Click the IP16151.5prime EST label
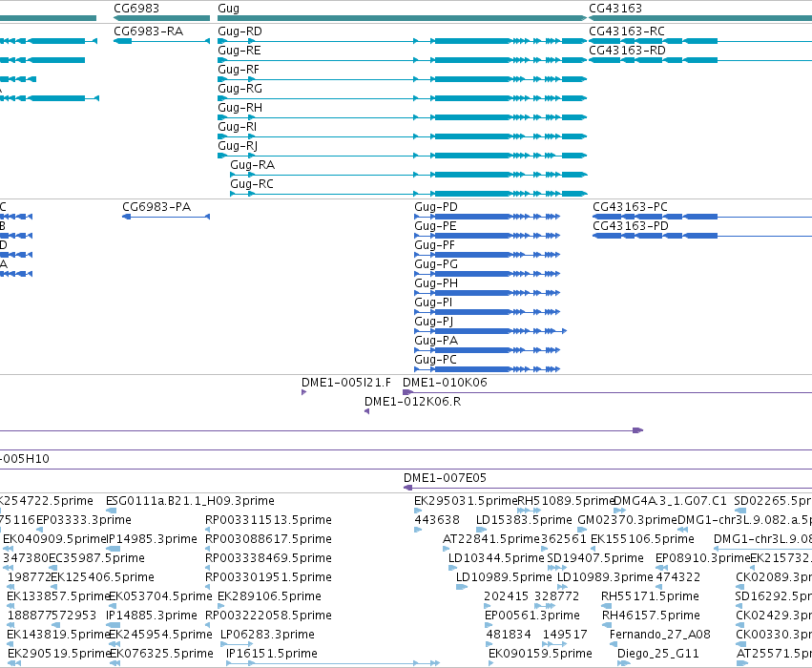This screenshot has width=812, height=668. [272, 654]
